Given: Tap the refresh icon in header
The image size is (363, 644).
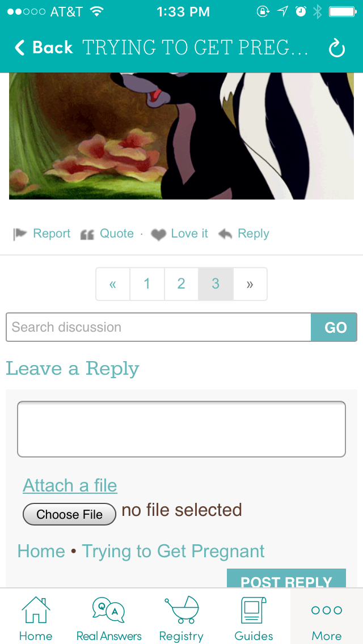Looking at the screenshot, I should click(337, 48).
